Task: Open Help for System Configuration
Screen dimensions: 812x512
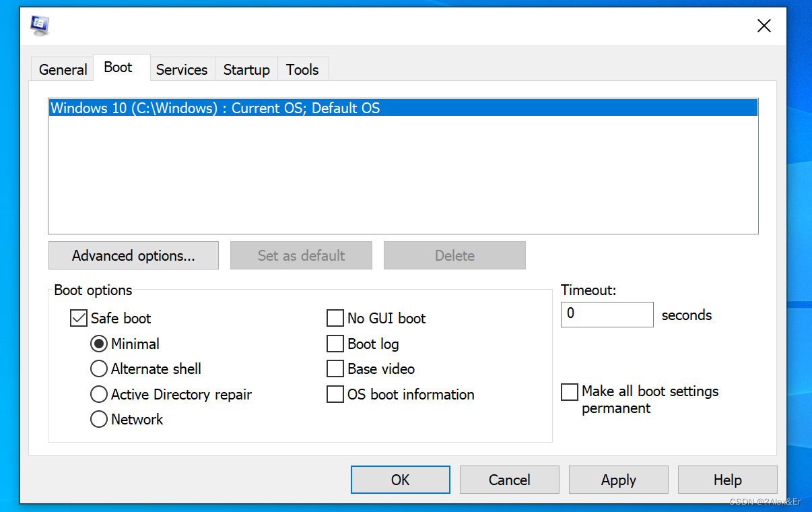Action: (728, 480)
